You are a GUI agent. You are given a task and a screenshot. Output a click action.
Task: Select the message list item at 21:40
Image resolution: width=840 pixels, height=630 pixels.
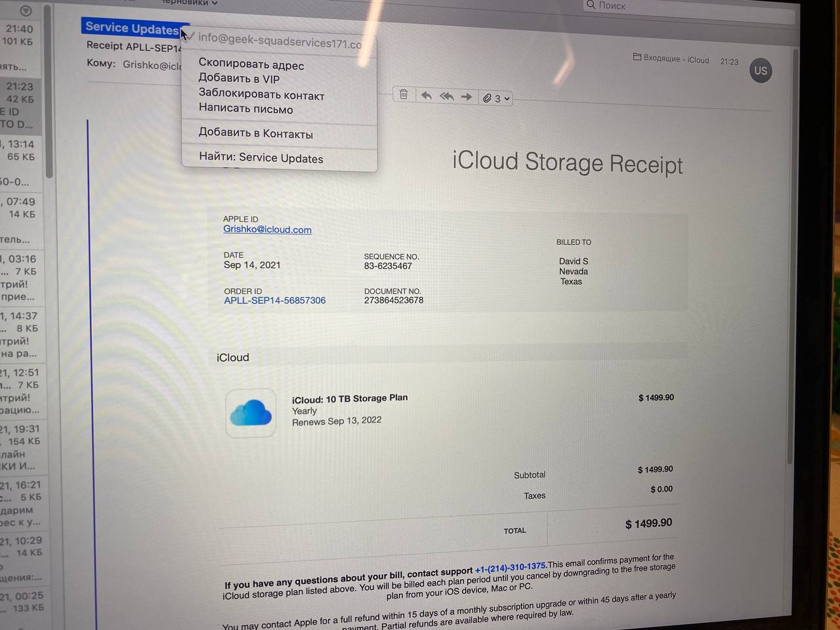tap(21, 48)
